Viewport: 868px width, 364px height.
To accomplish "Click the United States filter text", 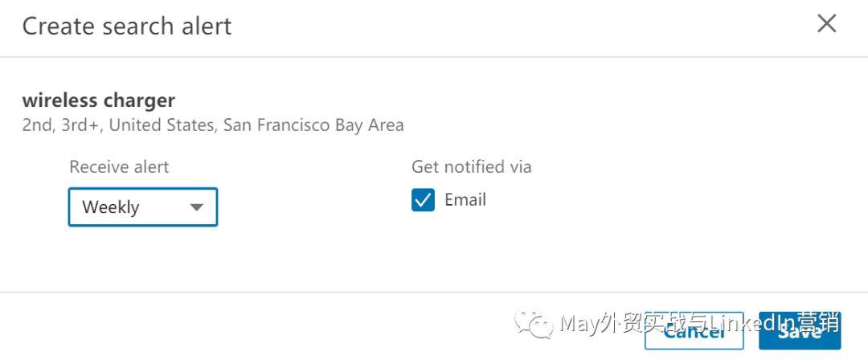I will click(x=161, y=125).
